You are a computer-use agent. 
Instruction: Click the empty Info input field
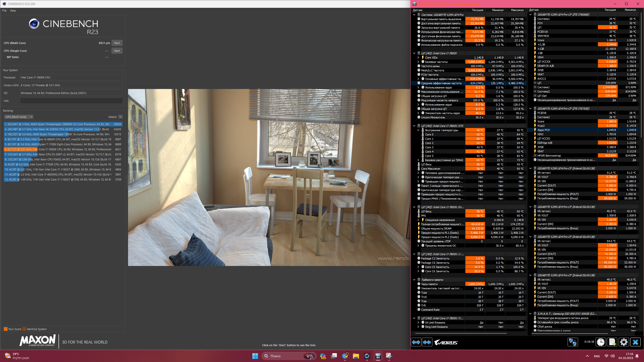point(71,101)
